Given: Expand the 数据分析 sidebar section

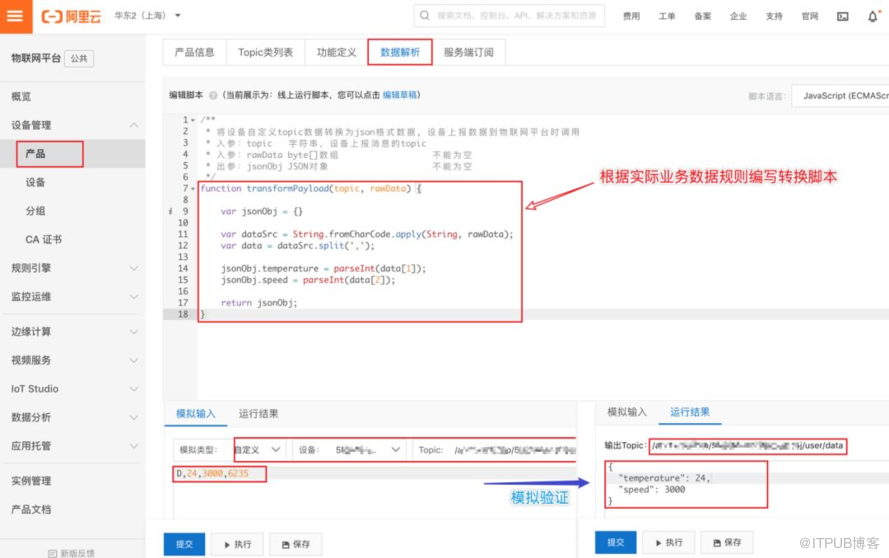Looking at the screenshot, I should tap(73, 417).
